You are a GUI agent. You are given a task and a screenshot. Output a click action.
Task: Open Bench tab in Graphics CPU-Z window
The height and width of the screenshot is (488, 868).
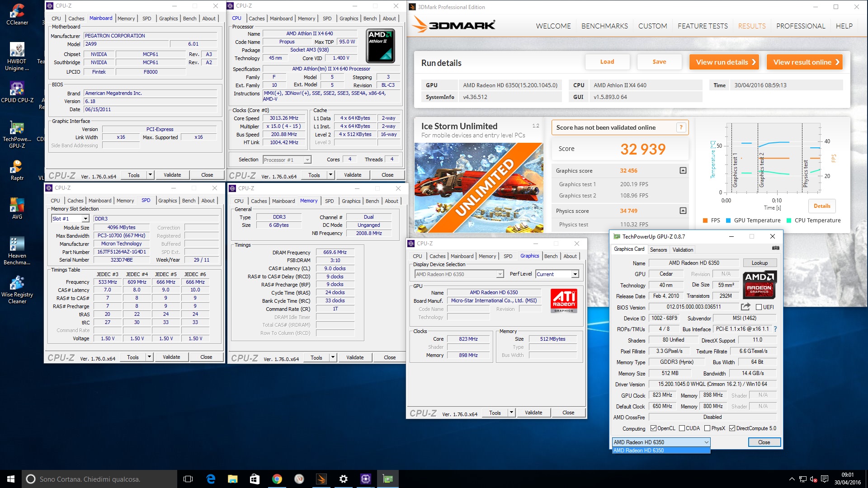(x=551, y=256)
